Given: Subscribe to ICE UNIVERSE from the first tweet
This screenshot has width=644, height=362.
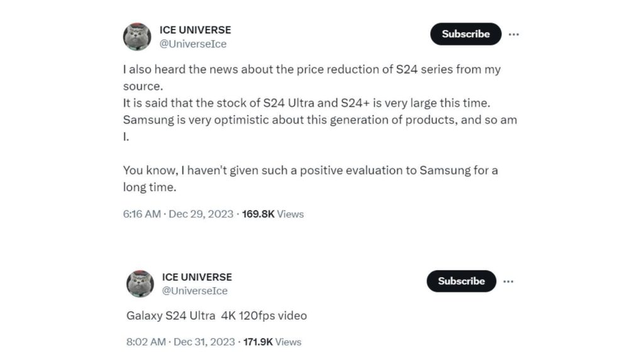Looking at the screenshot, I should 465,34.
